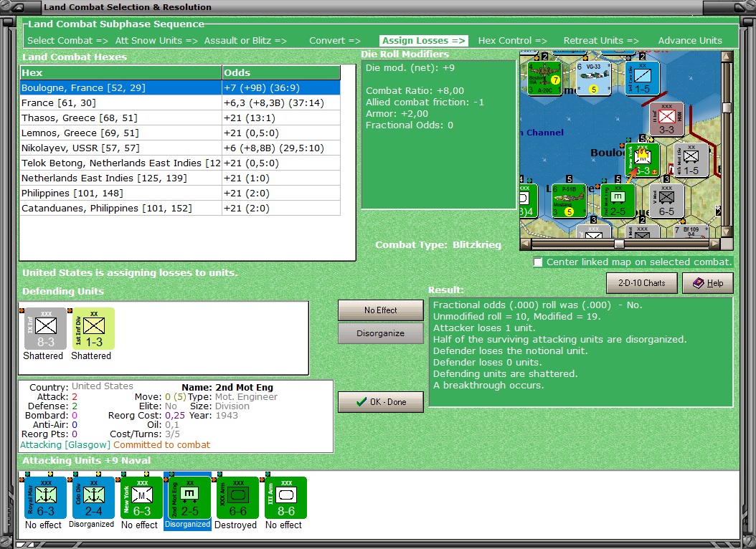
Task: Click "Die mod. (net): +9" line
Action: (410, 67)
